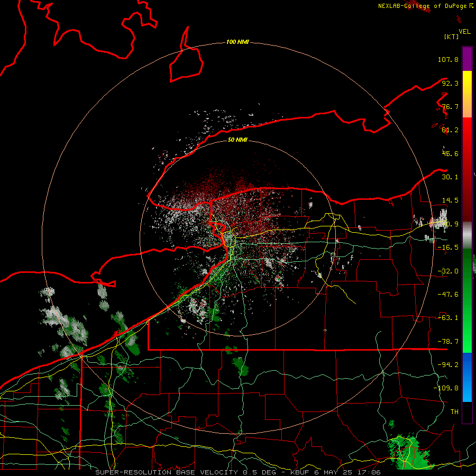
Task: Pick the blue segment of the velocity scale
Action: point(467,377)
